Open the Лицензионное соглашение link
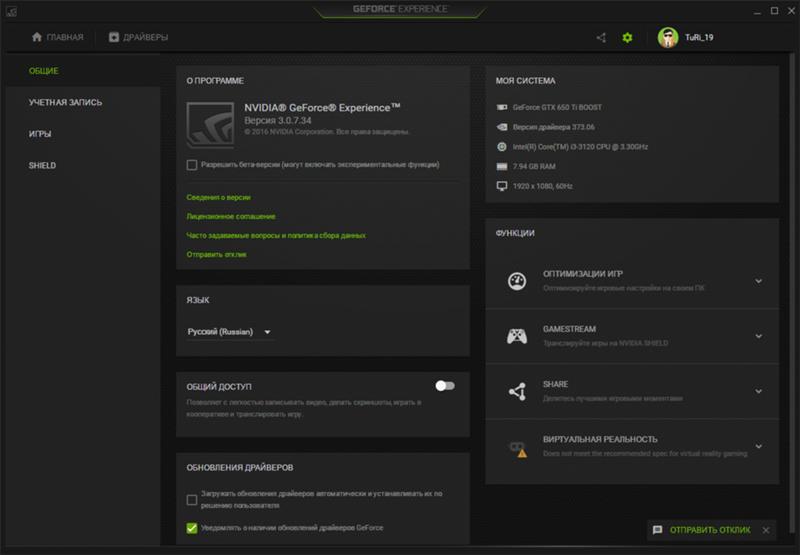Image resolution: width=800 pixels, height=555 pixels. 231,216
